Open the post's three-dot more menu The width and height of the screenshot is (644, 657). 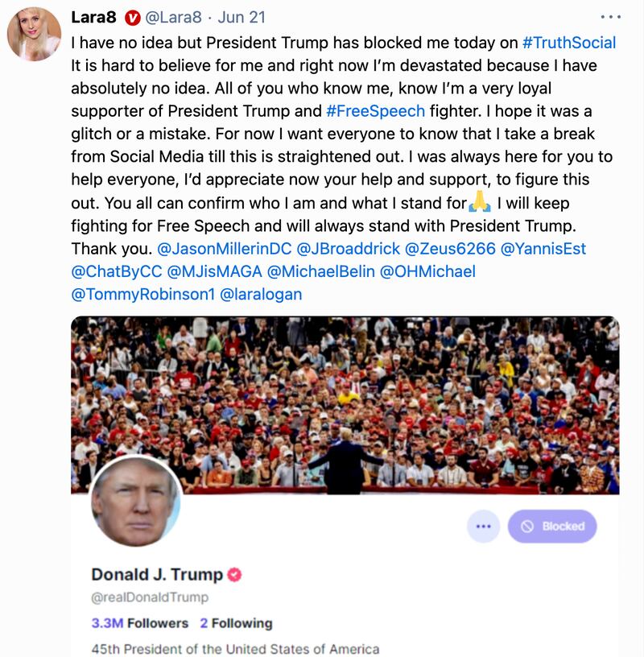coord(611,17)
